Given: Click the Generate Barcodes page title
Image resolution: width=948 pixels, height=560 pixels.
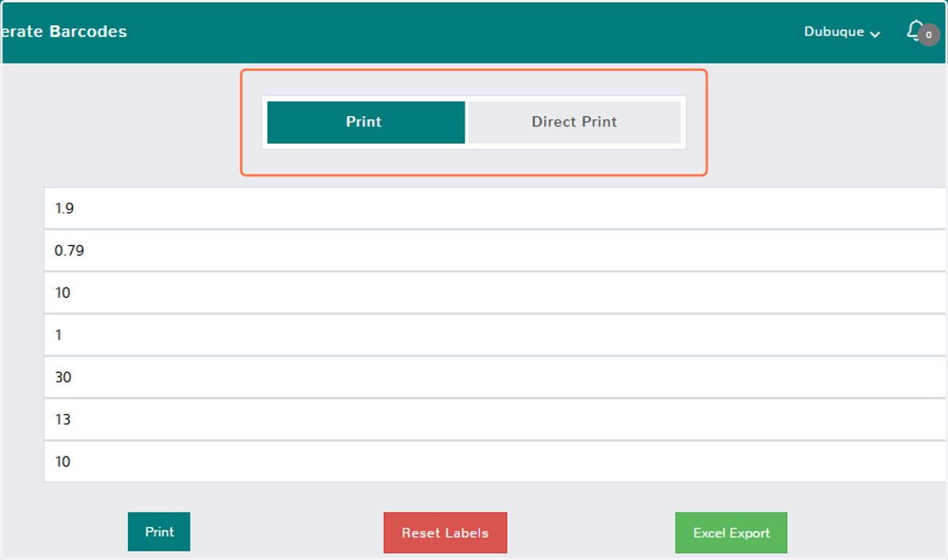Looking at the screenshot, I should 63,32.
